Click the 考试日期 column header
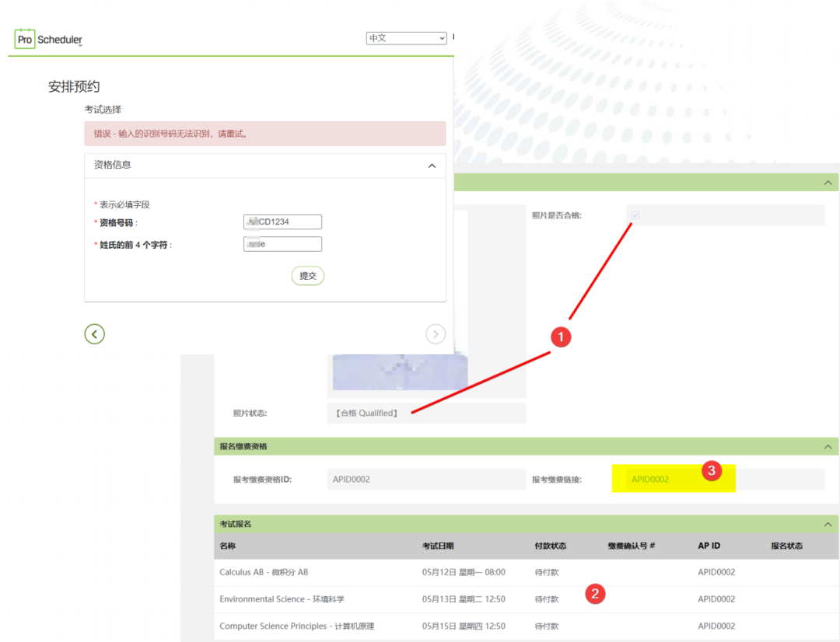The image size is (840, 642). [438, 546]
